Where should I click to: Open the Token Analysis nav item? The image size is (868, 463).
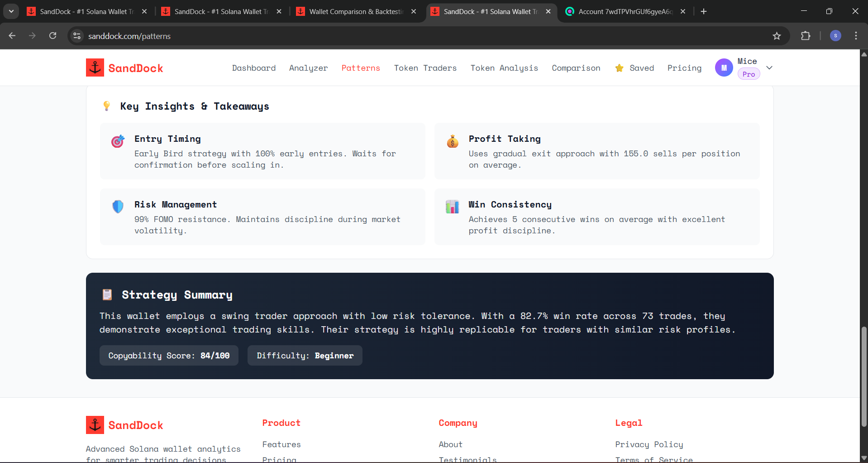(x=504, y=68)
